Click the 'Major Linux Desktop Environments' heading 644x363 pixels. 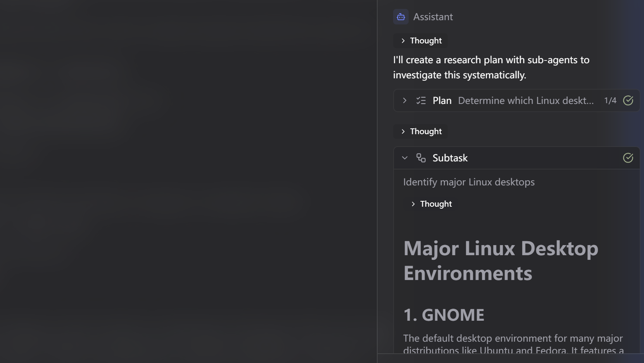[x=501, y=260]
